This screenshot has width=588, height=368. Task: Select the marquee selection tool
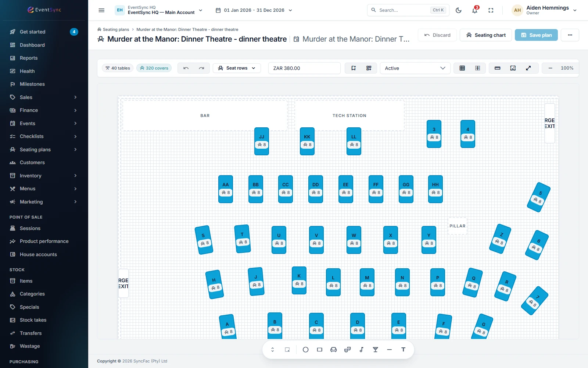[287, 350]
